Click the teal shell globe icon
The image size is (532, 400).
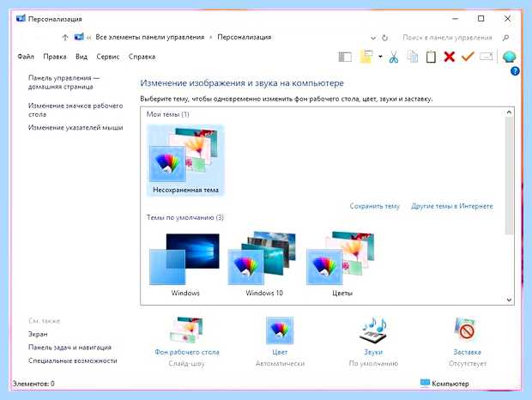pyautogui.click(x=510, y=57)
